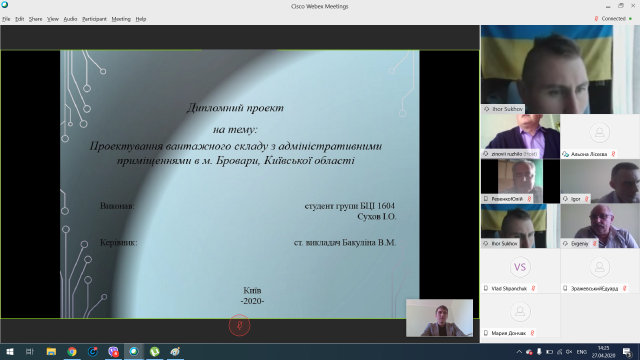The image size is (640, 360).
Task: Open the Meeting menu
Action: [x=121, y=19]
